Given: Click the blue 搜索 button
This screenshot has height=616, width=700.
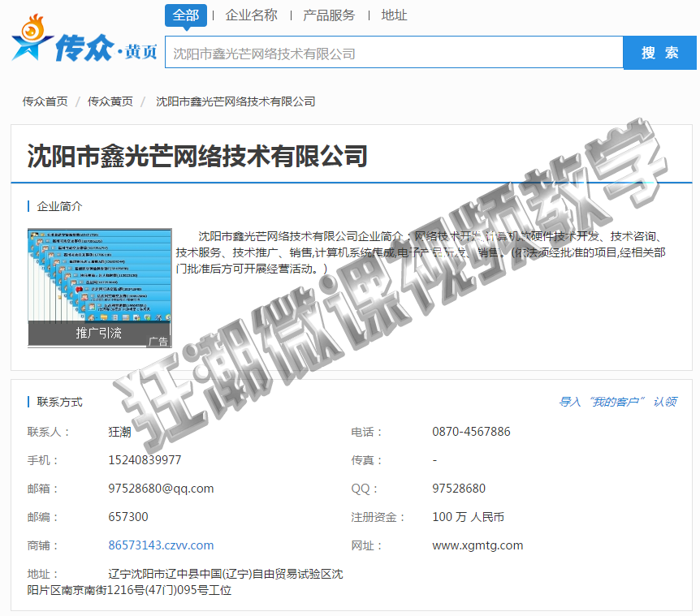Looking at the screenshot, I should pos(660,53).
